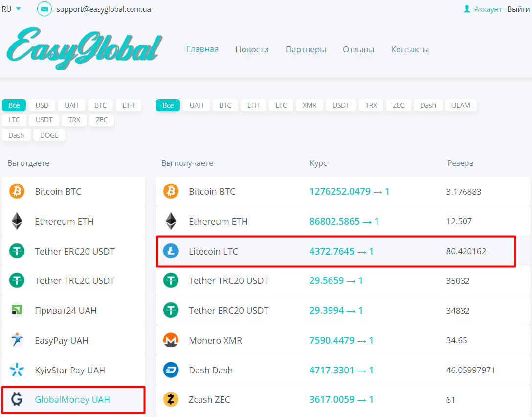This screenshot has height=417, width=532.
Task: Filter the receive column by XMR
Action: coord(310,105)
